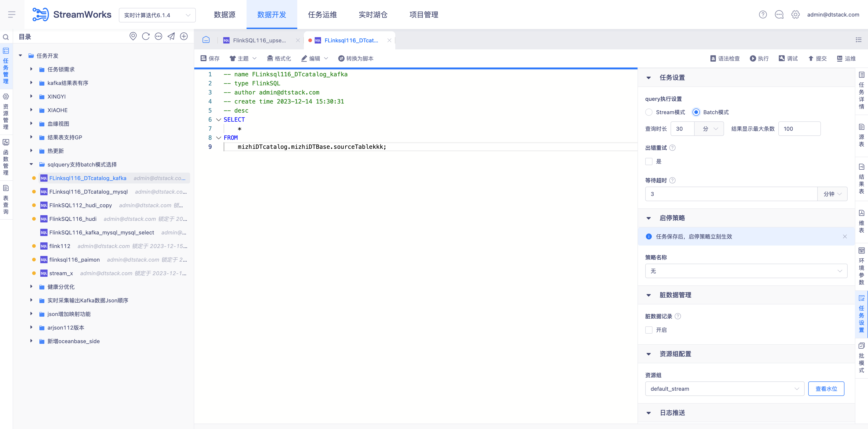The image size is (868, 429).
Task: Click 保存 save button
Action: point(210,59)
